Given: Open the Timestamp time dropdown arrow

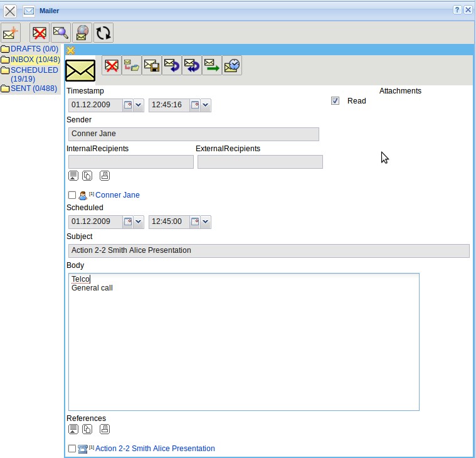Looking at the screenshot, I should click(205, 105).
